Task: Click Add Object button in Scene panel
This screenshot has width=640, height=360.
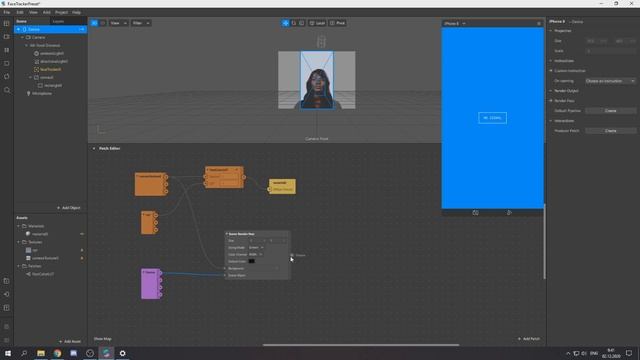Action: point(69,208)
